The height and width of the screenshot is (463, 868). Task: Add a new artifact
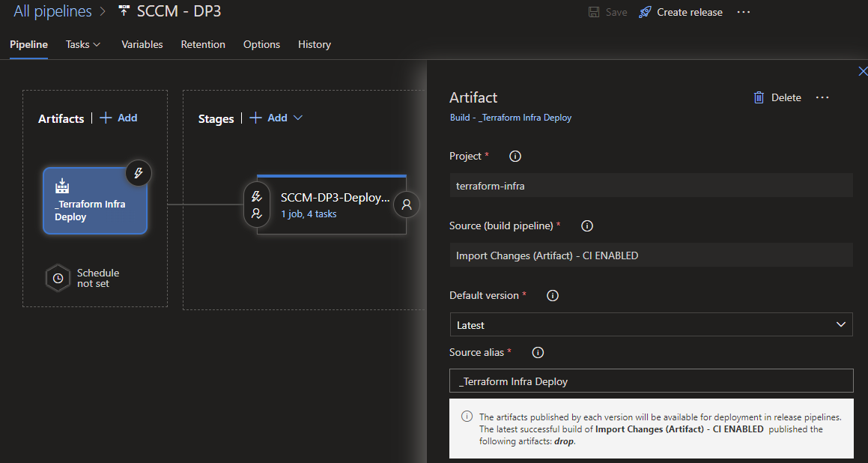point(118,118)
